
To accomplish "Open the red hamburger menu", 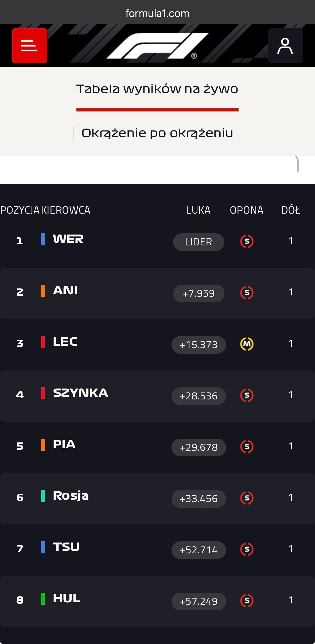I will tap(30, 46).
